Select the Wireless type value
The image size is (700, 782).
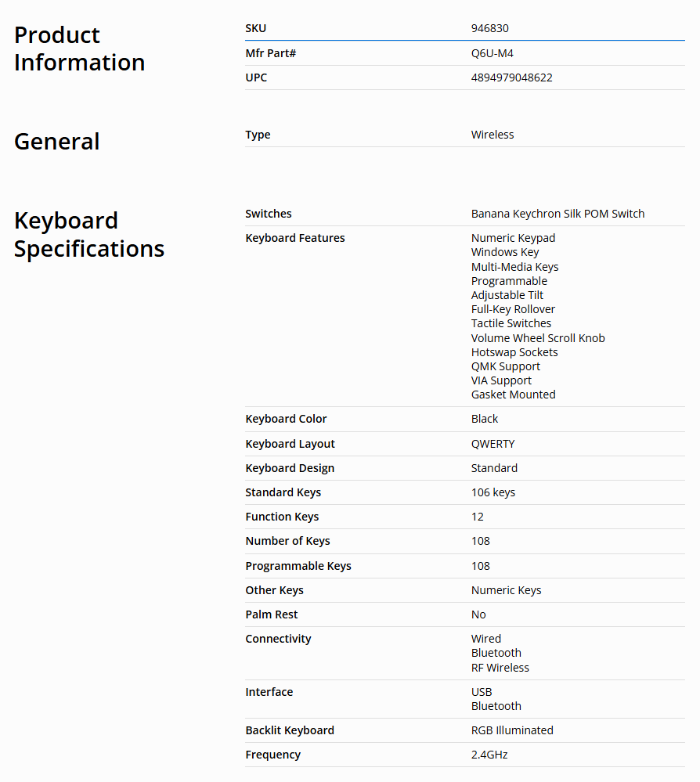point(492,135)
